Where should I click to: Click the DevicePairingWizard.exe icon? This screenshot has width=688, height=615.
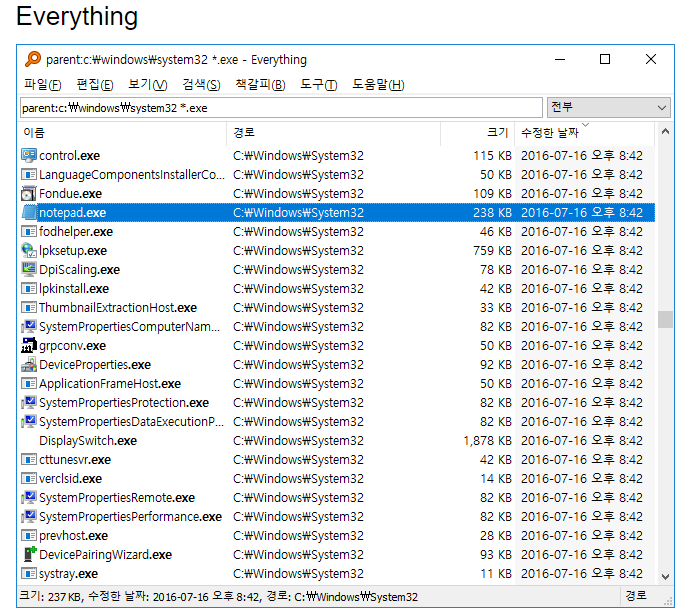[x=29, y=554]
